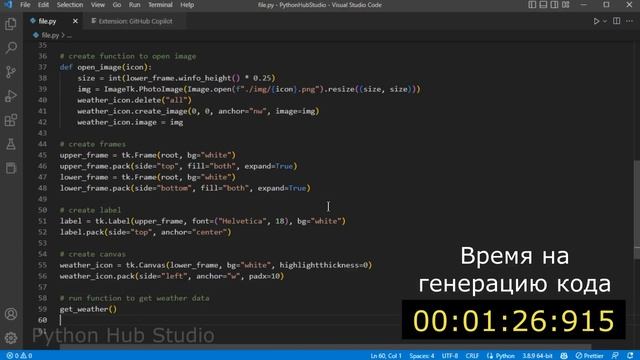Open the Search view icon

coord(11,48)
